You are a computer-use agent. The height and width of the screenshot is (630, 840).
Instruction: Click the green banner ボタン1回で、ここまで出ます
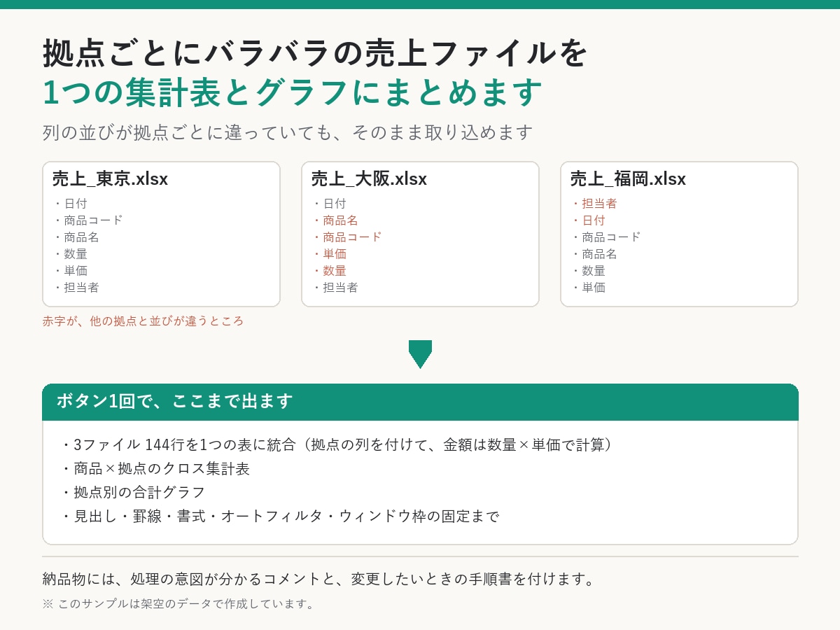[420, 402]
